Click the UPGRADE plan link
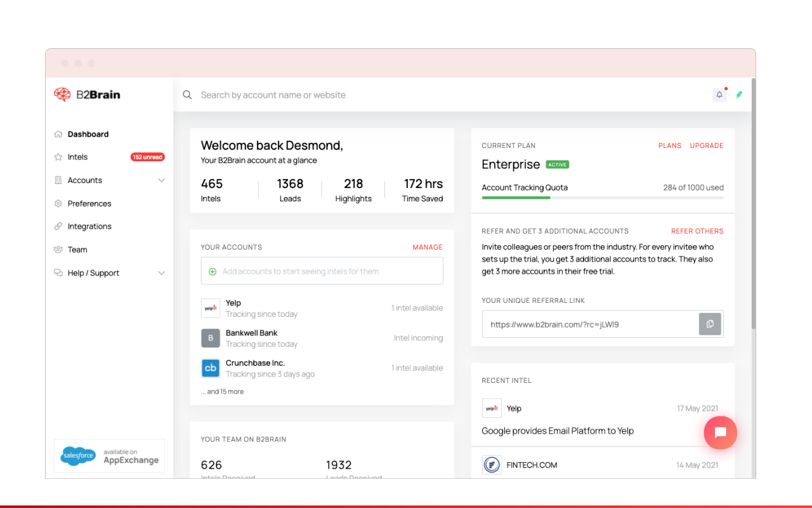This screenshot has width=812, height=508. tap(706, 145)
